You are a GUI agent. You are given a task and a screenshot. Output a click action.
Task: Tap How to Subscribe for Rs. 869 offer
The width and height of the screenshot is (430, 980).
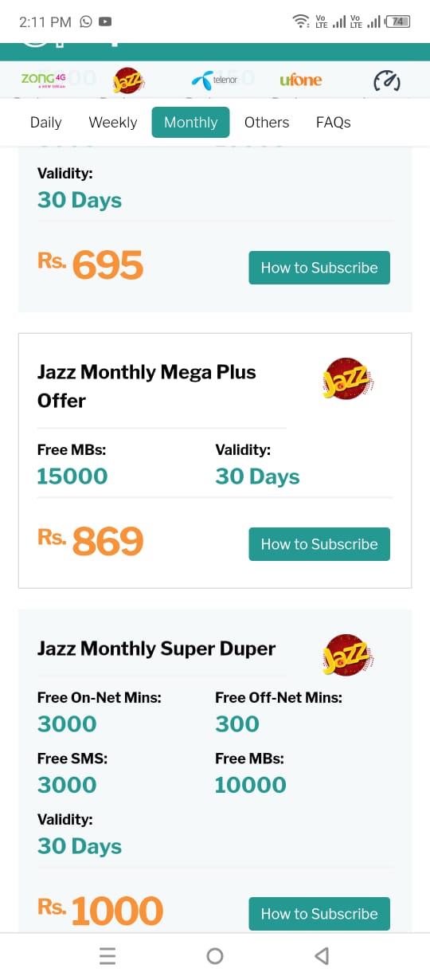[x=319, y=544]
